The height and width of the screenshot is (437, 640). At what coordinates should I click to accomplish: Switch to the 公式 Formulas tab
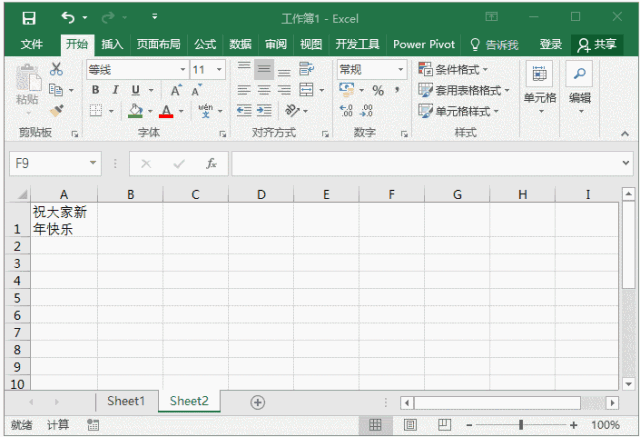205,44
